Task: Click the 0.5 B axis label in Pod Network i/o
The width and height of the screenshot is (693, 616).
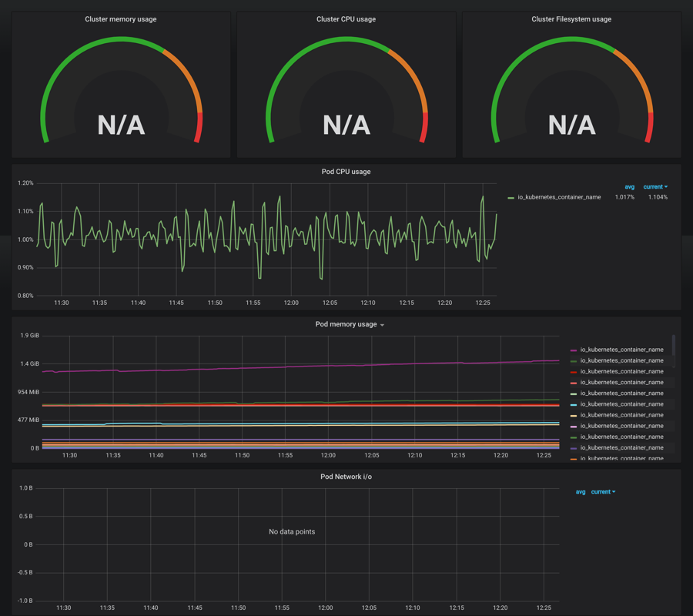Action: pyautogui.click(x=25, y=516)
